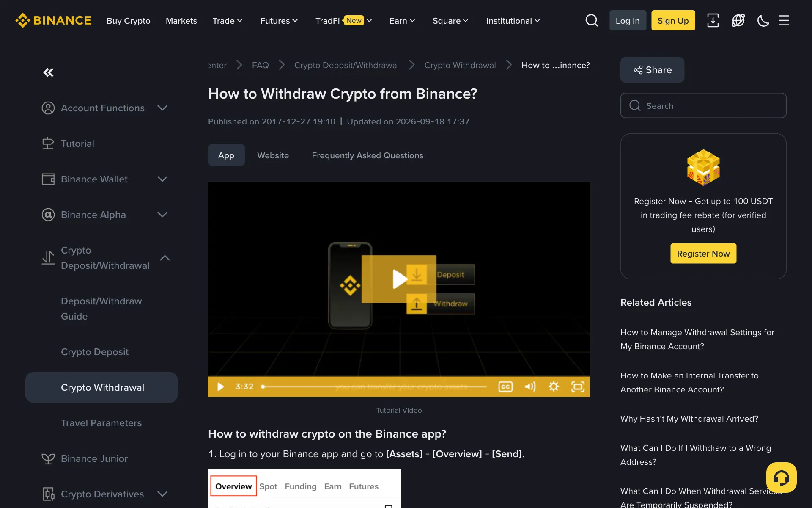Image resolution: width=812 pixels, height=508 pixels.
Task: Open Tutorial in sidebar
Action: tap(77, 144)
